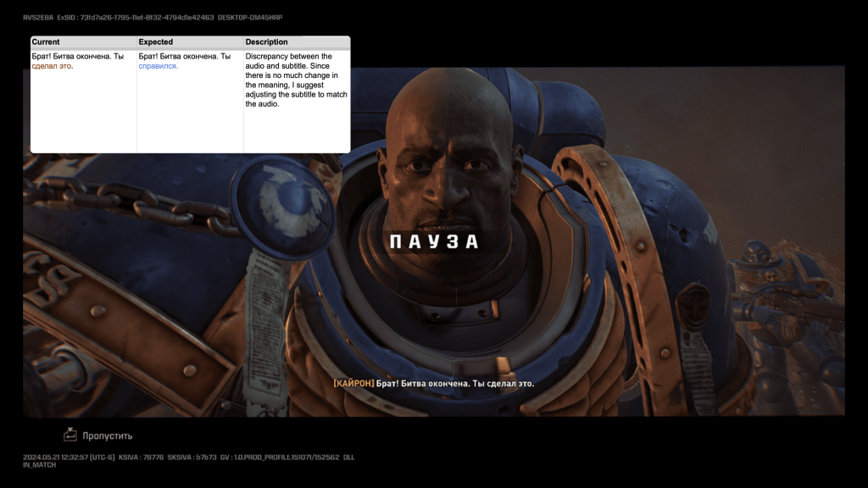Click the IN_MATCH status text
The height and width of the screenshot is (488, 868).
click(40, 465)
